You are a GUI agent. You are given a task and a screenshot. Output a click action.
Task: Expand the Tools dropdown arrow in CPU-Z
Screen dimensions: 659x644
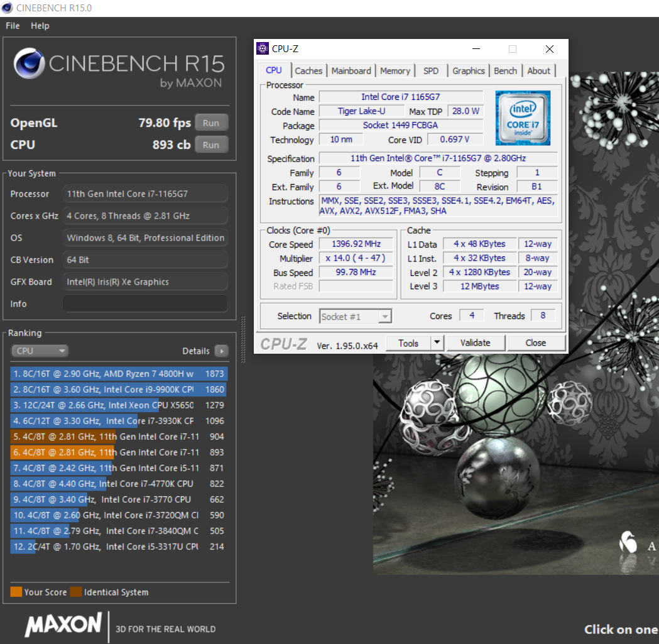(437, 343)
